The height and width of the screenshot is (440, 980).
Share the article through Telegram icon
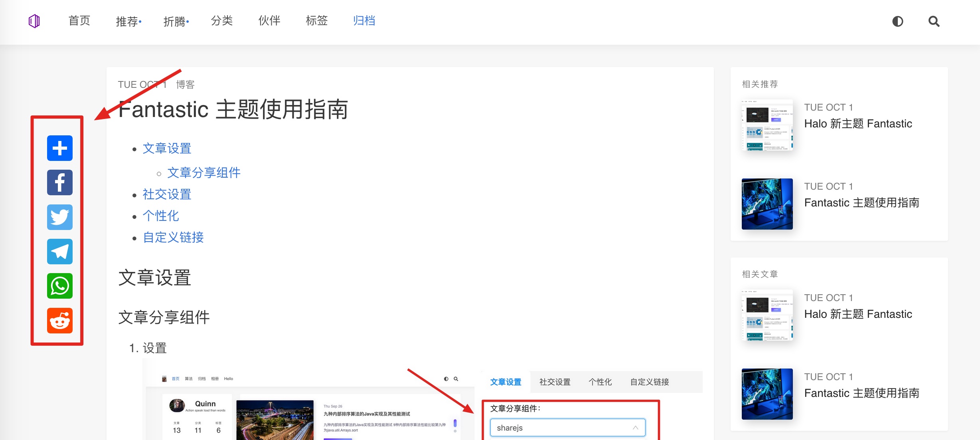(60, 252)
